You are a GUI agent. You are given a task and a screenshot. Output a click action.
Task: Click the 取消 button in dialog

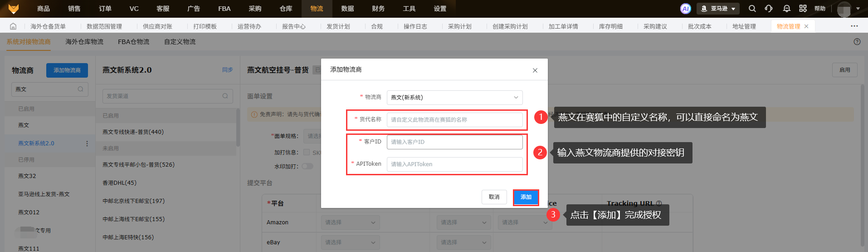pos(494,197)
